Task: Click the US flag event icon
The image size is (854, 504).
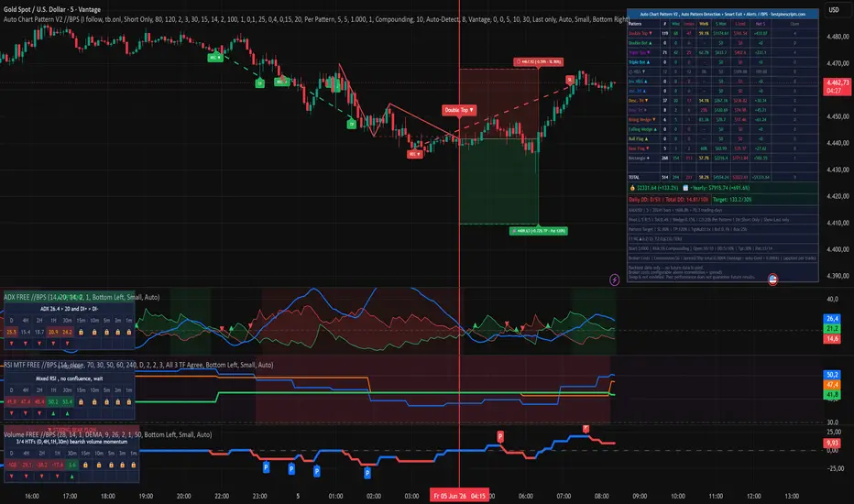Action: click(772, 279)
